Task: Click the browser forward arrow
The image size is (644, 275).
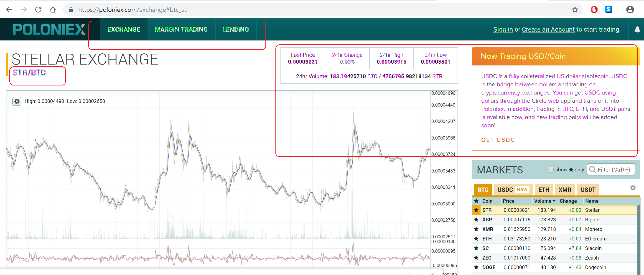Action: (23, 10)
